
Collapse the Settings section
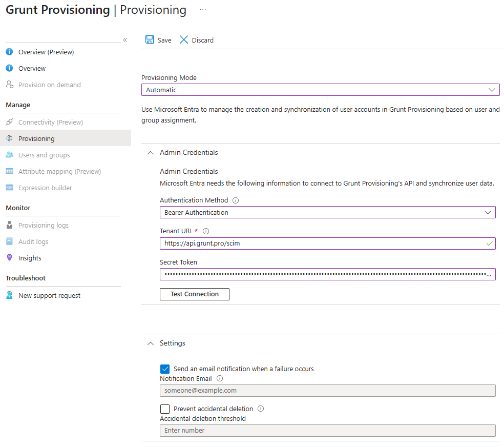click(151, 343)
